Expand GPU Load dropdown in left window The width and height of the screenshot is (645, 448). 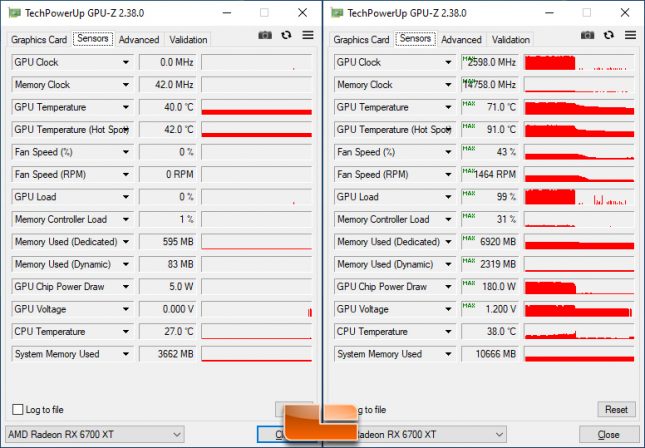pyautogui.click(x=125, y=197)
